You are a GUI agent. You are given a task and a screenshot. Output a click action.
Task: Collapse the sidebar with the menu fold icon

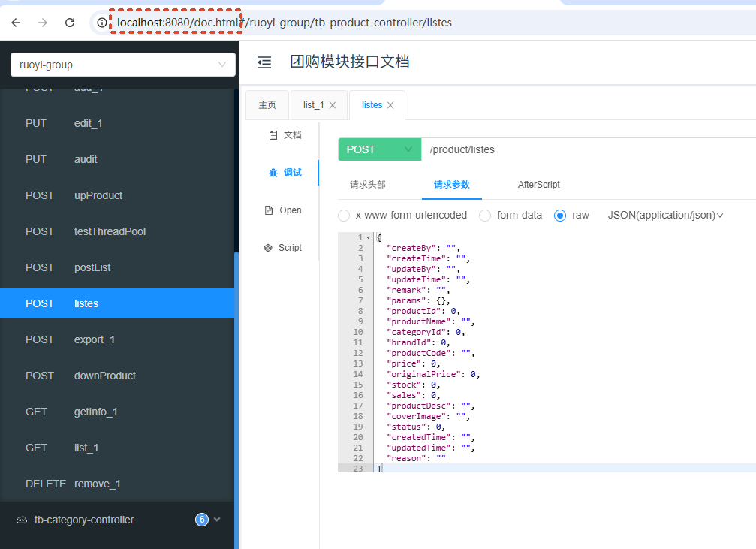[264, 62]
